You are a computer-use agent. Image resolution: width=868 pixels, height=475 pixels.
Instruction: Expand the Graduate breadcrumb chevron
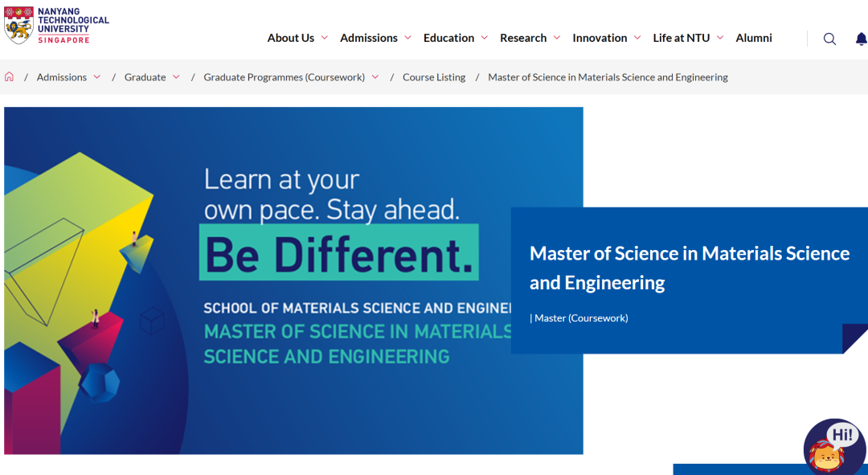[176, 77]
